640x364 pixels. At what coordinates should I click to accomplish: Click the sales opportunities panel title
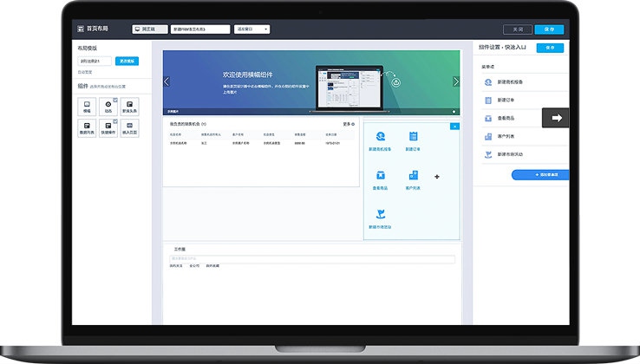coord(188,124)
